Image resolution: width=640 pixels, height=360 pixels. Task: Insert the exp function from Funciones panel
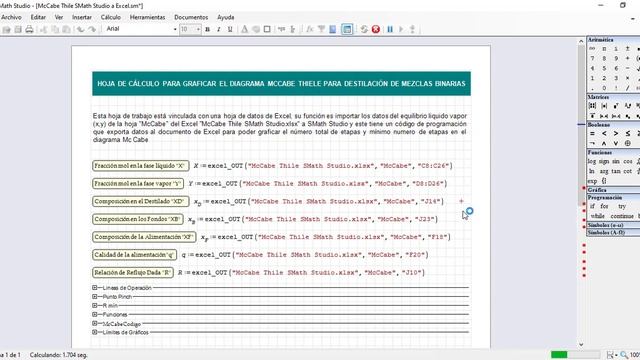click(x=592, y=181)
